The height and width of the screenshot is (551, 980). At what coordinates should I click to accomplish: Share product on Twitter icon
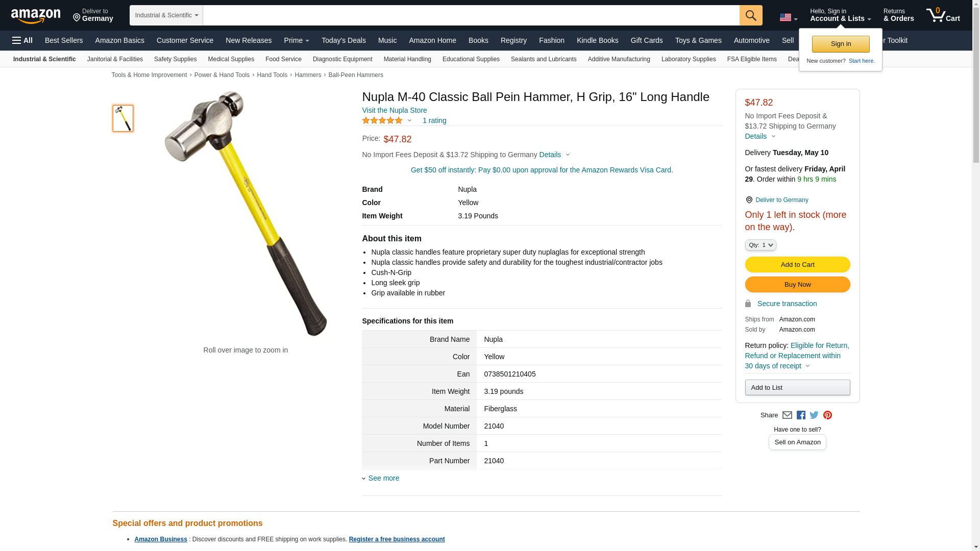814,415
